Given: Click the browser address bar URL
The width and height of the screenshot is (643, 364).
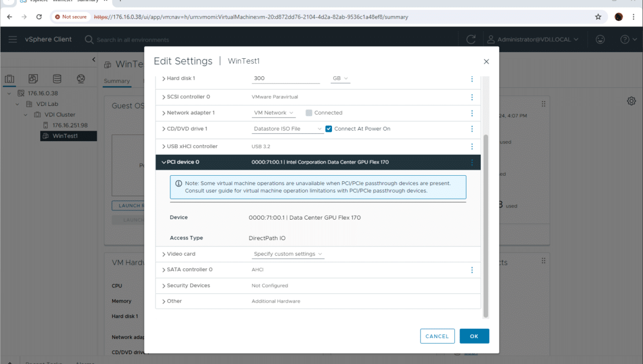Looking at the screenshot, I should click(x=251, y=17).
